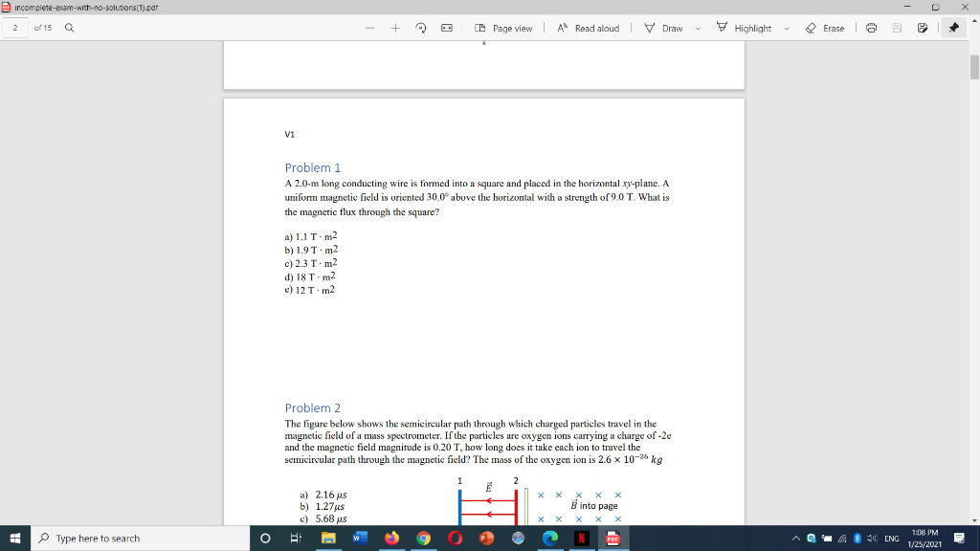
Task: Zoom in on the PDF
Action: click(x=397, y=28)
